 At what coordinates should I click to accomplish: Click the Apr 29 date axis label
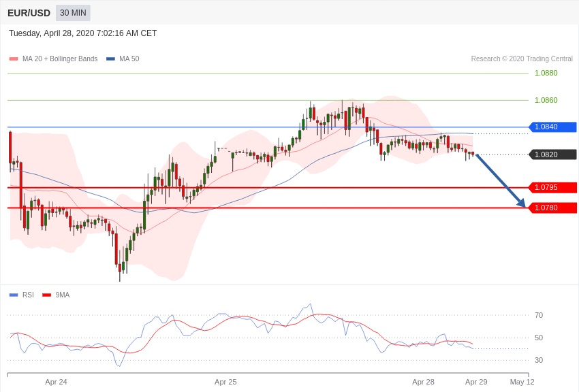pyautogui.click(x=476, y=382)
